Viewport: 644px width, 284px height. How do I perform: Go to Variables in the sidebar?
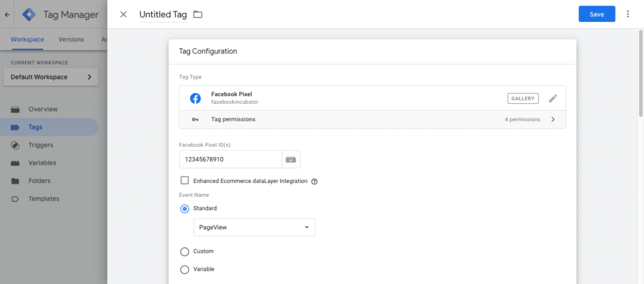pyautogui.click(x=42, y=163)
